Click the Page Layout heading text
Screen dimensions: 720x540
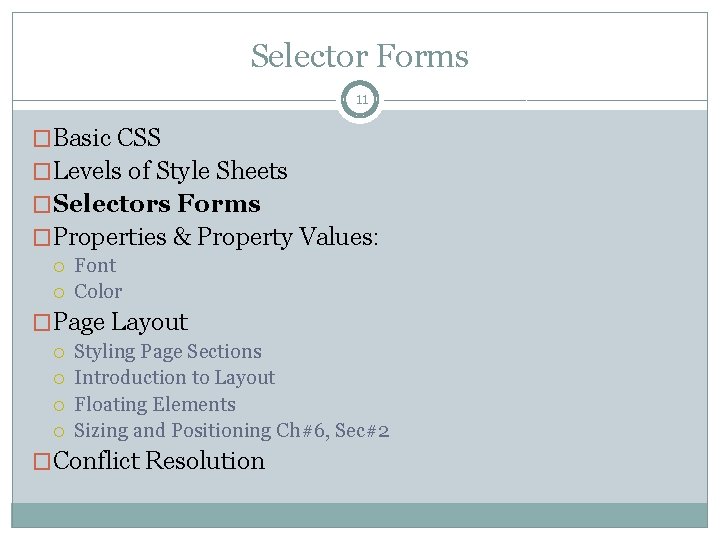pos(120,322)
